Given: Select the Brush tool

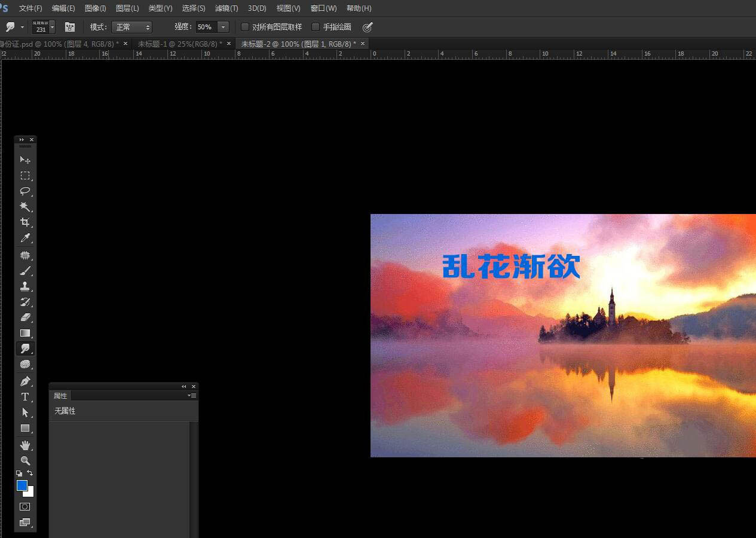Looking at the screenshot, I should tap(25, 271).
